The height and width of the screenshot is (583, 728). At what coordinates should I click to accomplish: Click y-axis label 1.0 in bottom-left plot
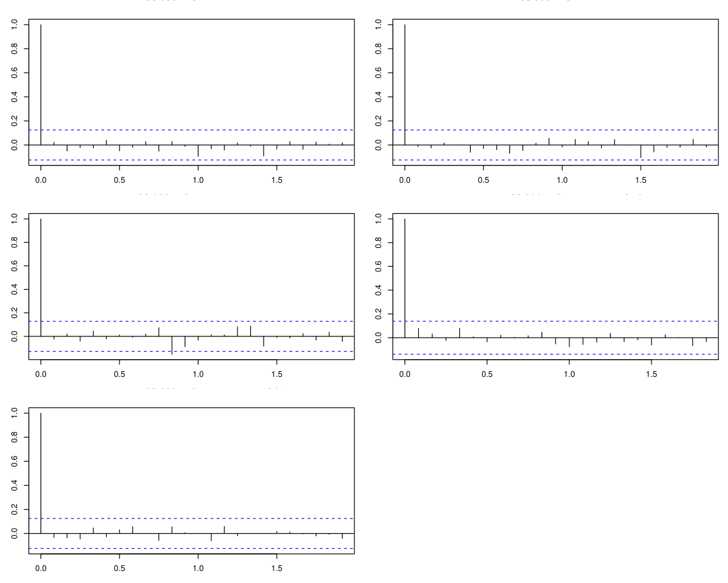point(15,412)
